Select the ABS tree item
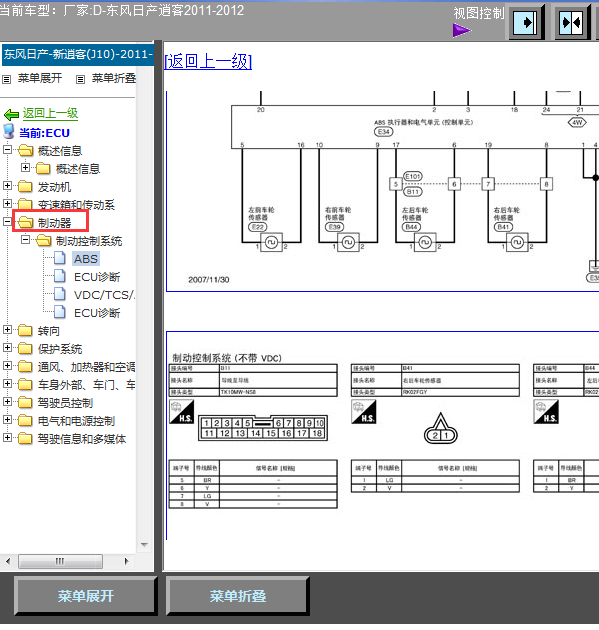 point(86,259)
